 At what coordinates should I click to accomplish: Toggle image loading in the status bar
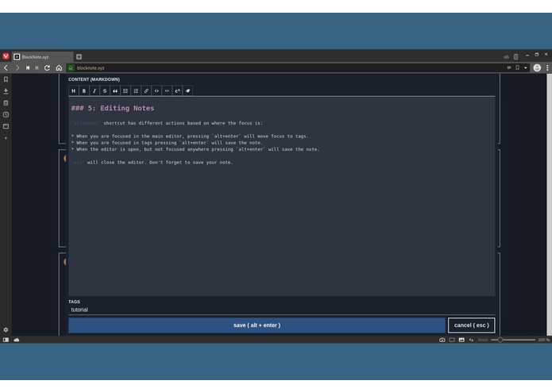click(461, 340)
